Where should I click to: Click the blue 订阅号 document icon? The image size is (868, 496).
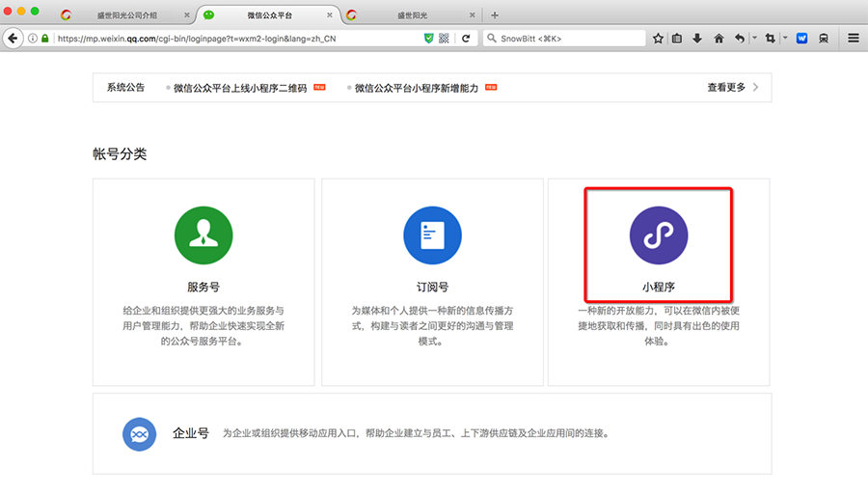(431, 234)
